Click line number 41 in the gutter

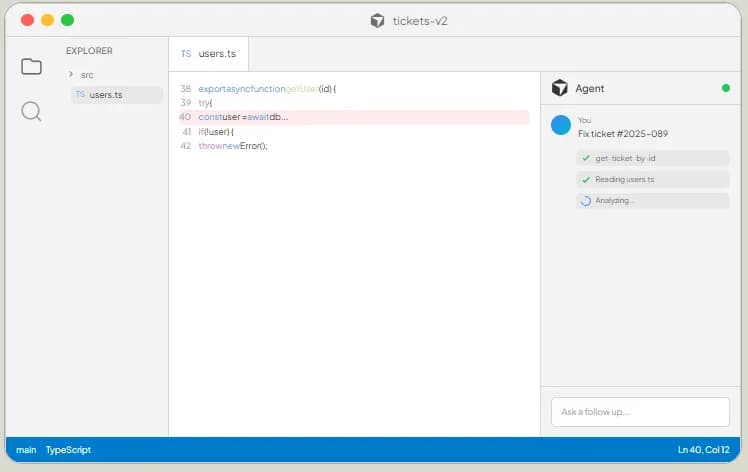click(187, 132)
